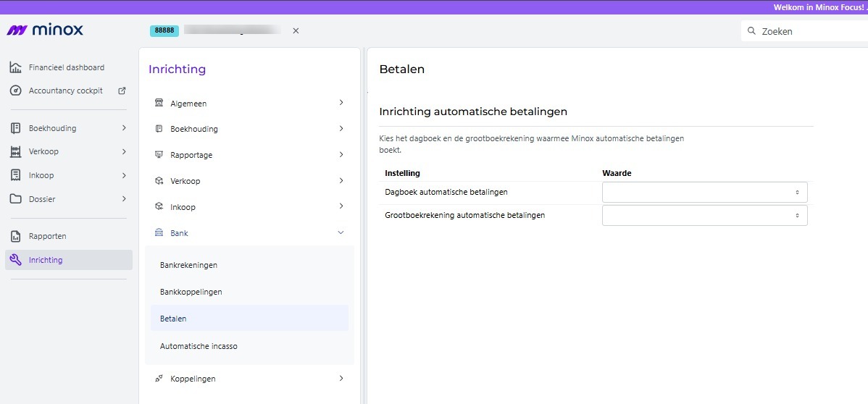The width and height of the screenshot is (868, 404).
Task: Close the 88888 administration tab
Action: click(296, 31)
